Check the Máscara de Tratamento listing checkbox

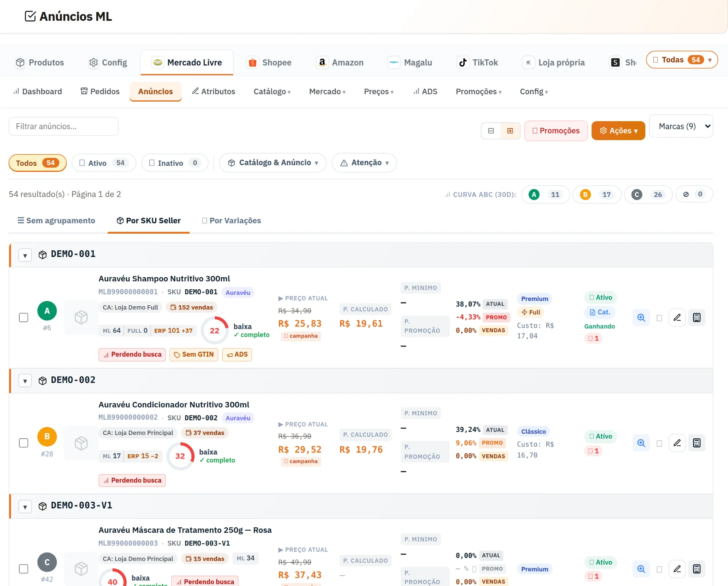pos(24,569)
